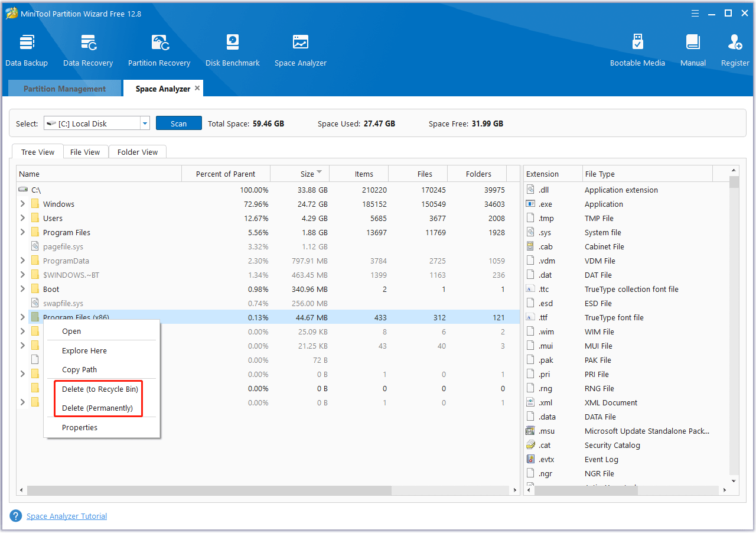
Task: Choose Delete (Permanently) from context menu
Action: (97, 408)
